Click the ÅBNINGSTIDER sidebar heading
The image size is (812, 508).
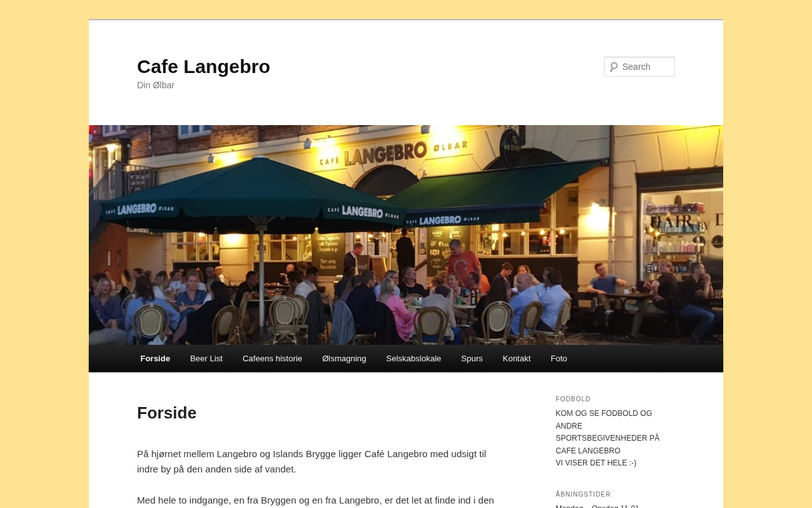(x=583, y=495)
